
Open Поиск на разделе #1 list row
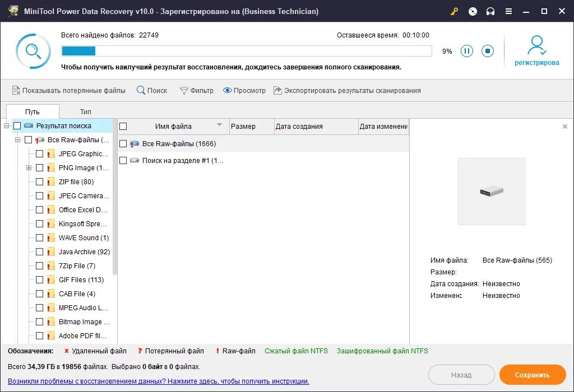point(263,161)
